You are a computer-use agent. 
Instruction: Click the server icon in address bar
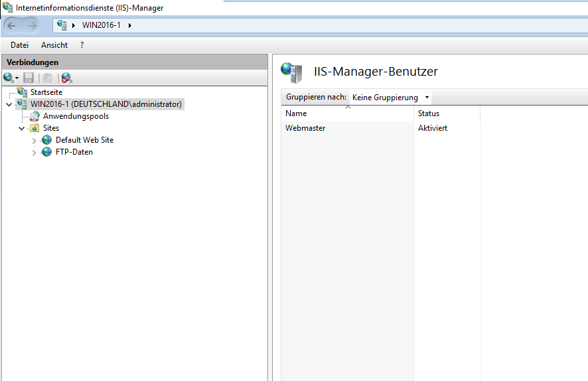(x=62, y=25)
